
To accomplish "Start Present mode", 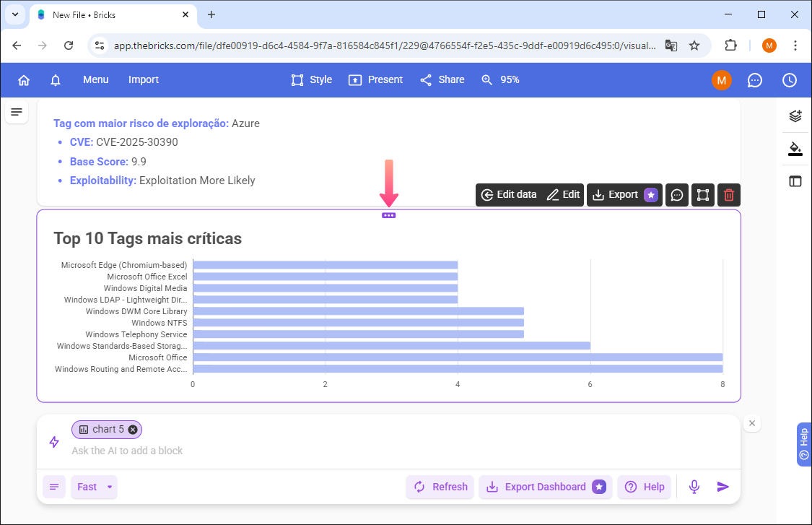I will [x=375, y=80].
